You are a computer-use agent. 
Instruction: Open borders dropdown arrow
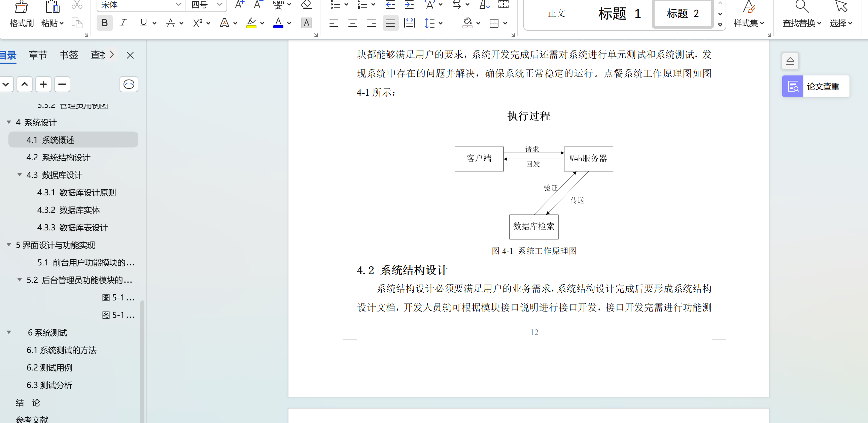[505, 23]
